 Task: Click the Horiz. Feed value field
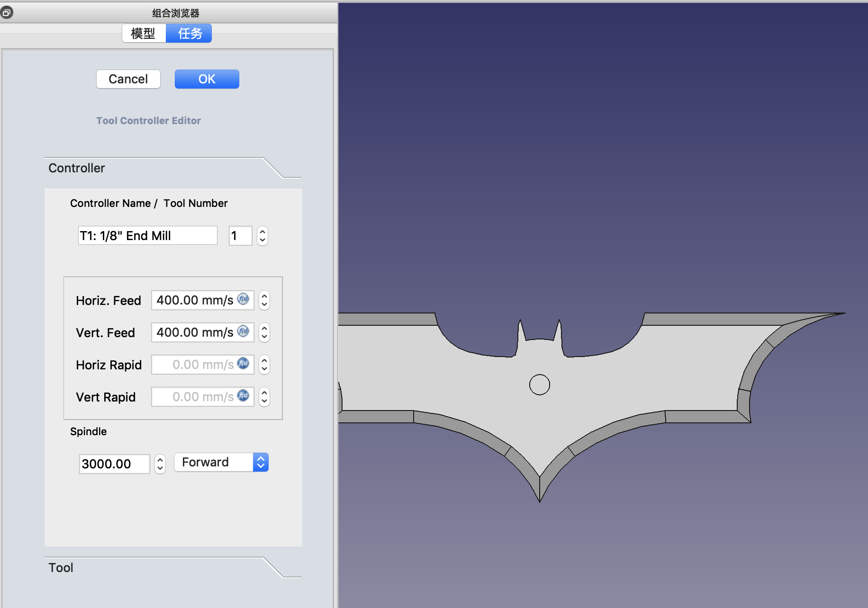[195, 300]
